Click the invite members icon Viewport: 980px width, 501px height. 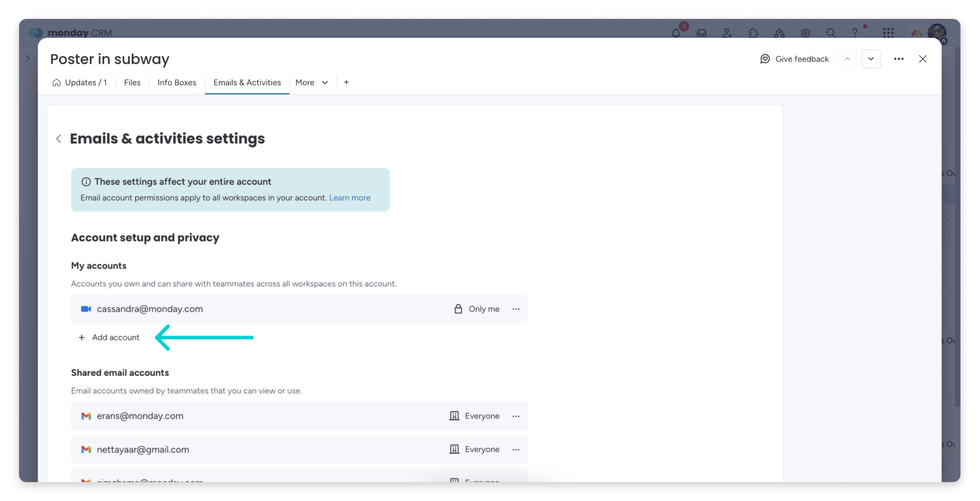pyautogui.click(x=727, y=33)
